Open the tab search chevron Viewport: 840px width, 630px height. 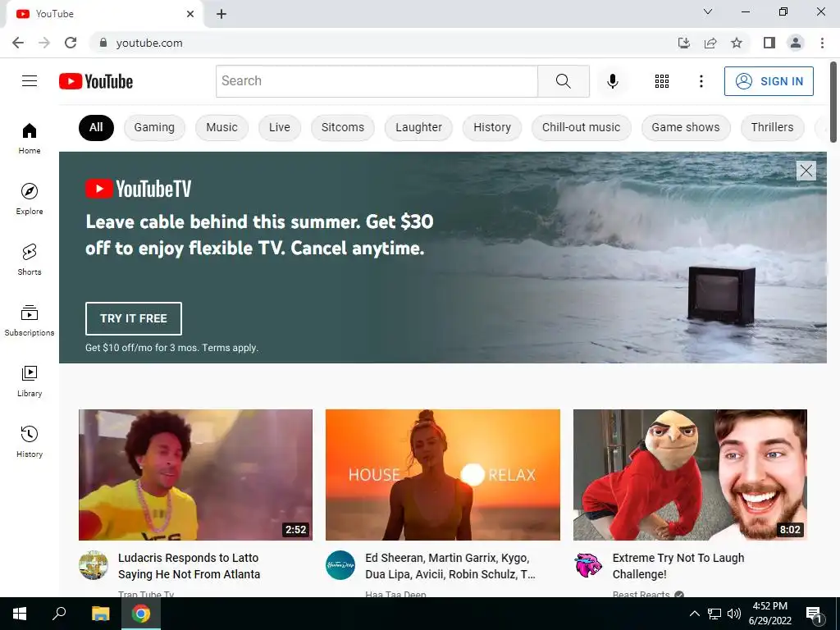coord(708,11)
